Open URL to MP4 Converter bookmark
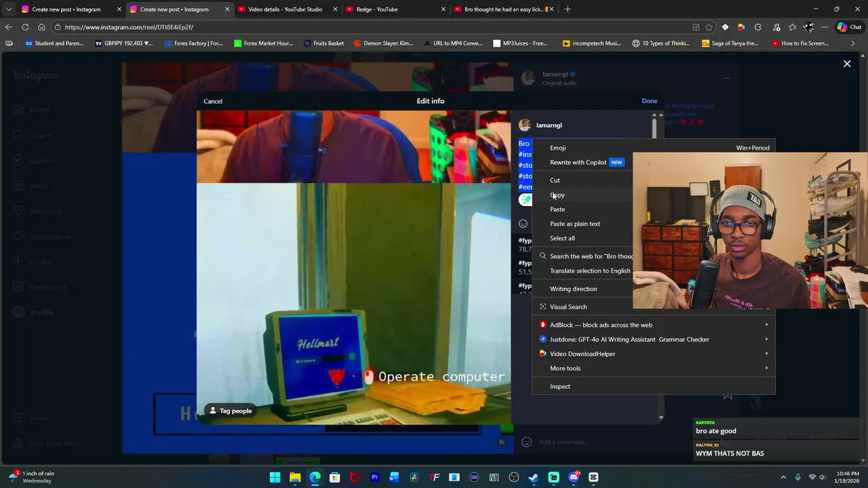 (452, 43)
